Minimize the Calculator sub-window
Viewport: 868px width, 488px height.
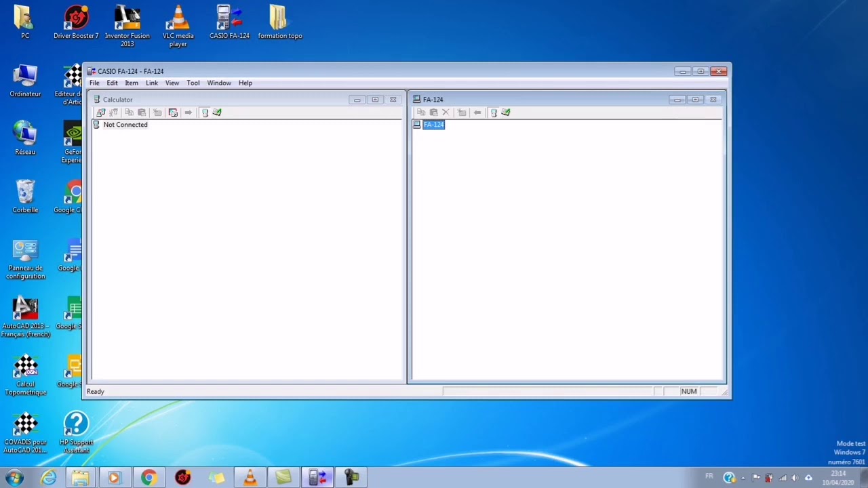(357, 100)
